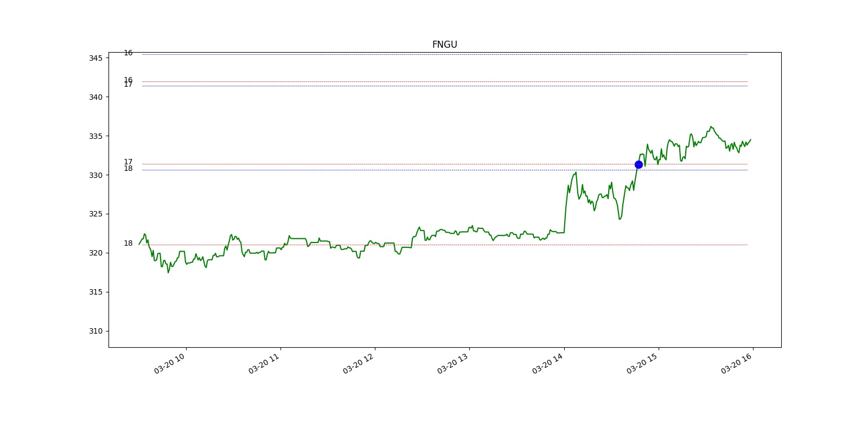Click the 18 label beside the blue line near 330.5
The image size is (868, 434).
[128, 168]
